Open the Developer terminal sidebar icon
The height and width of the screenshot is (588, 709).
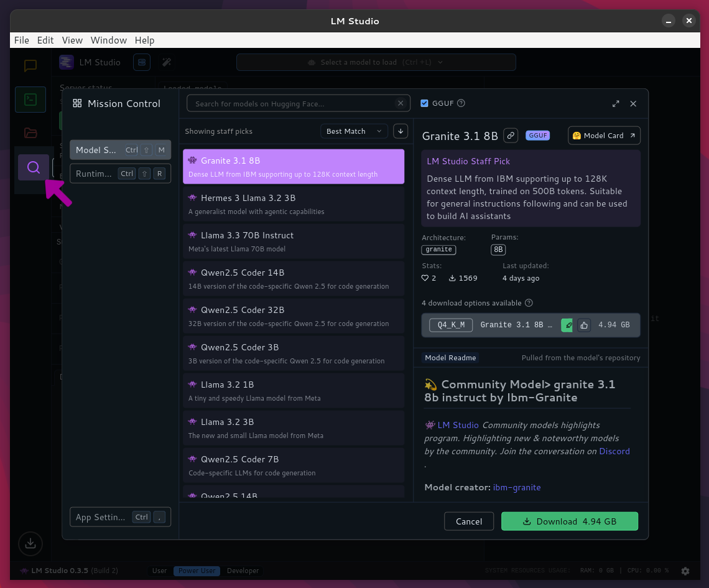30,100
